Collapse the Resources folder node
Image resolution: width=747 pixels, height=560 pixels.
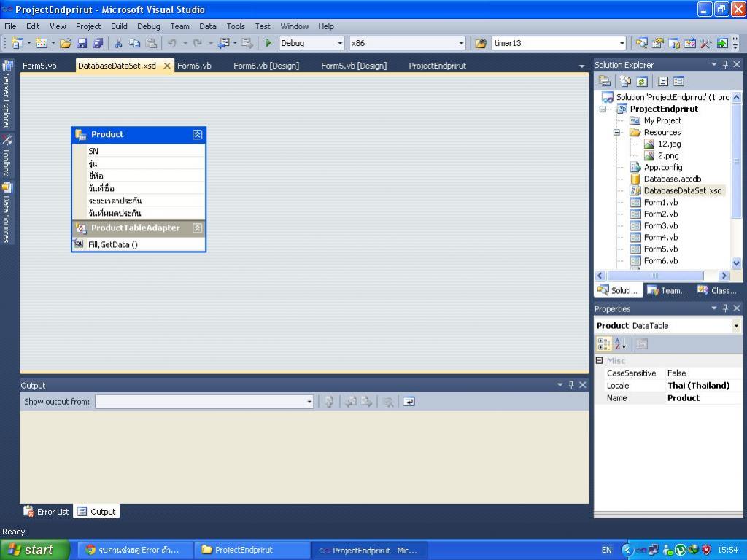click(616, 133)
